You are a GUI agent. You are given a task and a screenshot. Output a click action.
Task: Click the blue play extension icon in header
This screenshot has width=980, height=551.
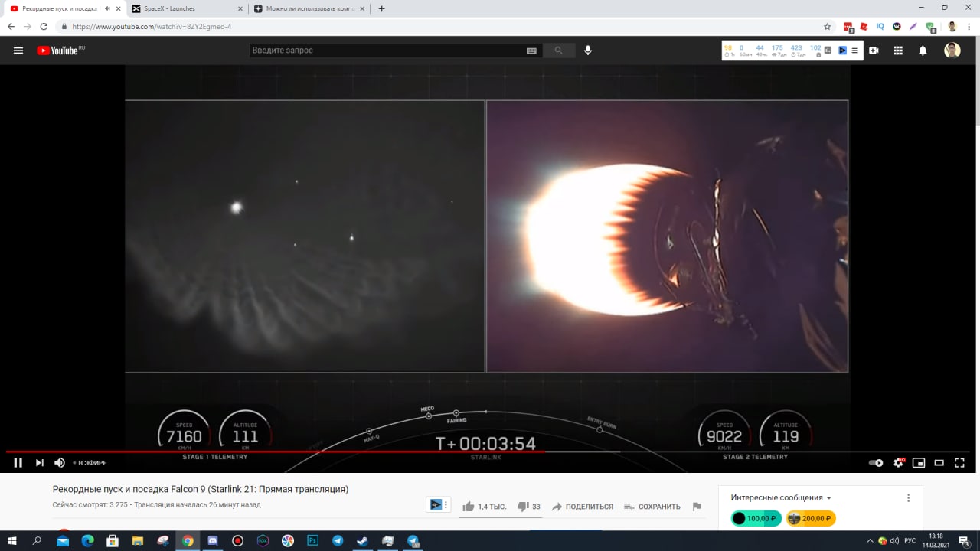click(842, 51)
